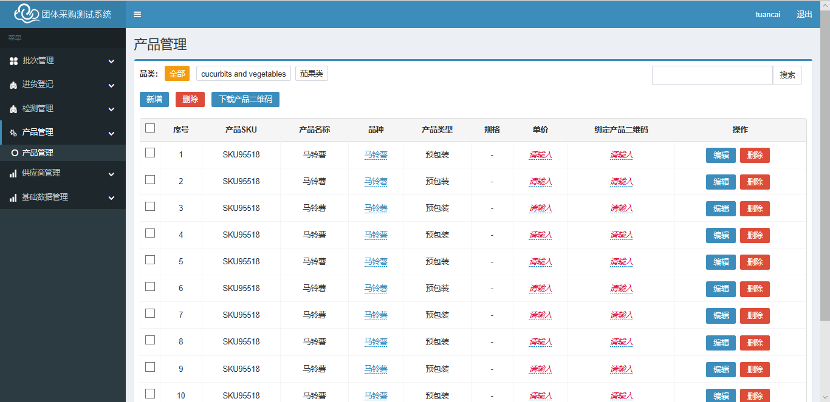Check the checkbox for row 2

click(150, 179)
